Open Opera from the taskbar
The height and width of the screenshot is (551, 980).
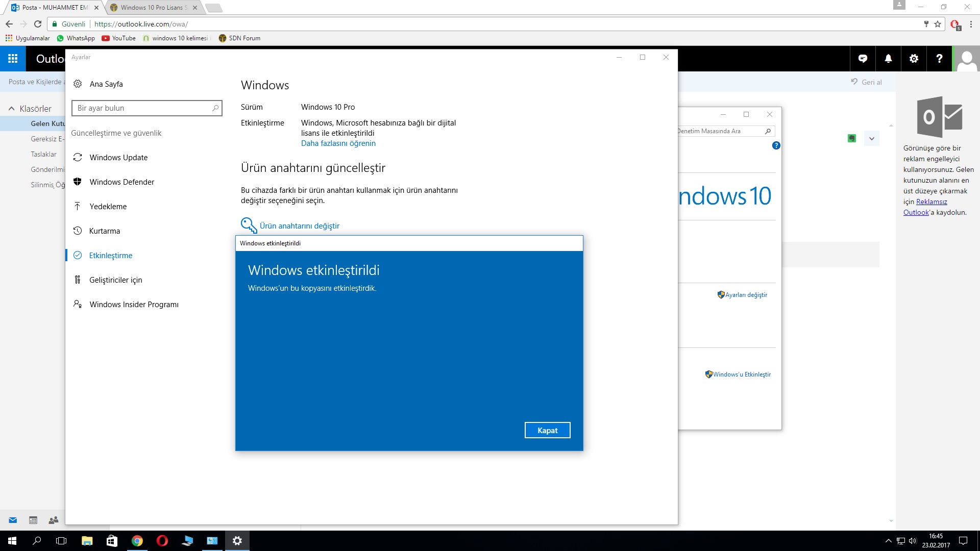[162, 541]
